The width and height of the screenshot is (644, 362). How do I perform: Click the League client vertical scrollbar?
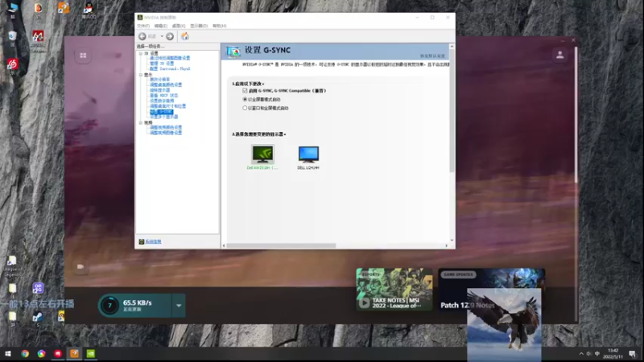pyautogui.click(x=576, y=115)
